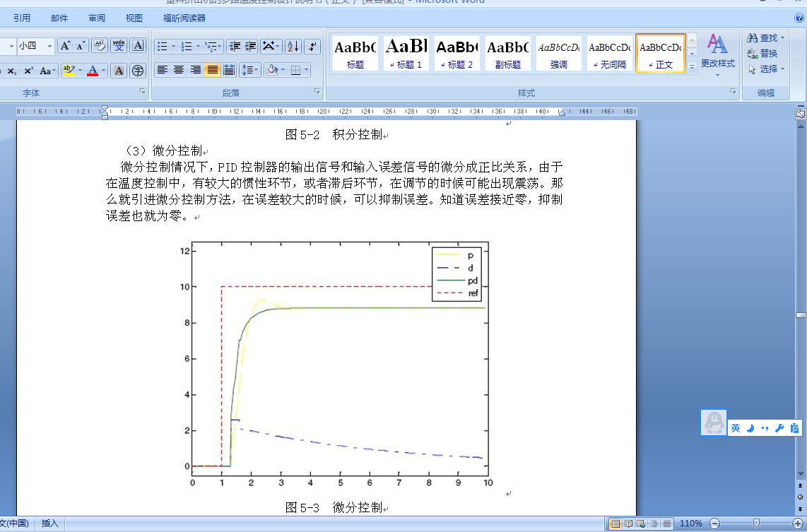Switch to print layout view
This screenshot has height=532, width=807.
615,524
